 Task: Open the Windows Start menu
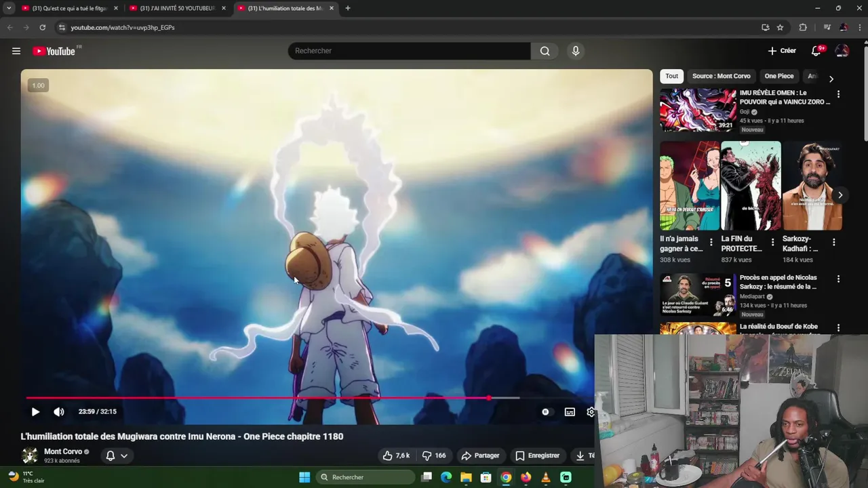click(x=304, y=477)
